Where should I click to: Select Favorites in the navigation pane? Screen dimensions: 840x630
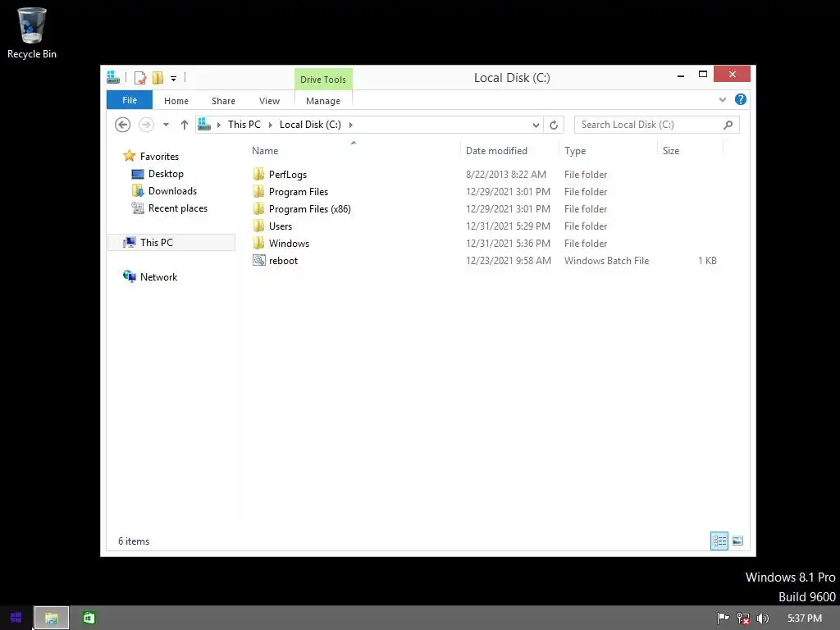tap(160, 157)
